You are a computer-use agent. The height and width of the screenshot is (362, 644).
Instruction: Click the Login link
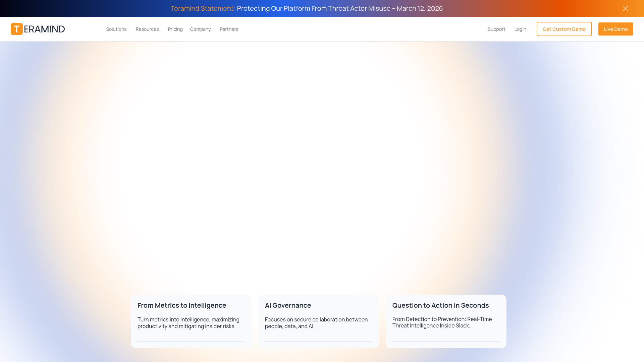520,29
